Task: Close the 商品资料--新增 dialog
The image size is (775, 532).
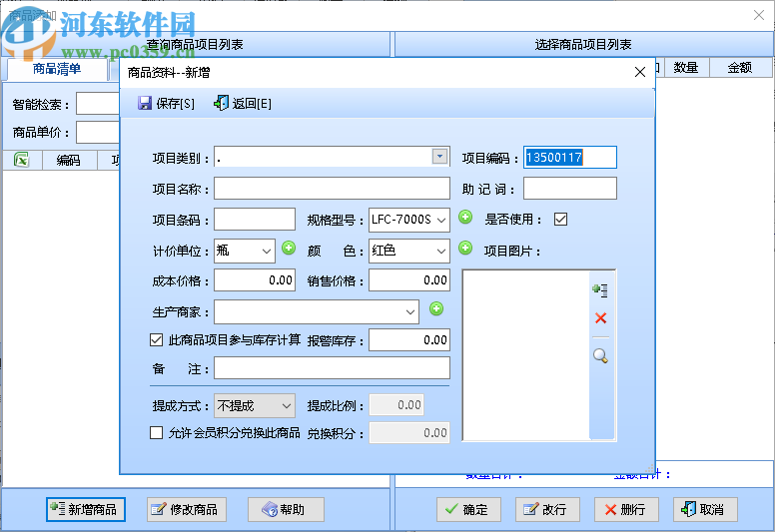Action: tap(640, 72)
